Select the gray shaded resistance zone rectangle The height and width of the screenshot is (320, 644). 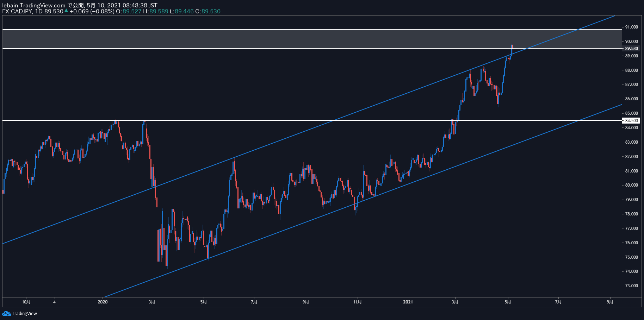312,39
